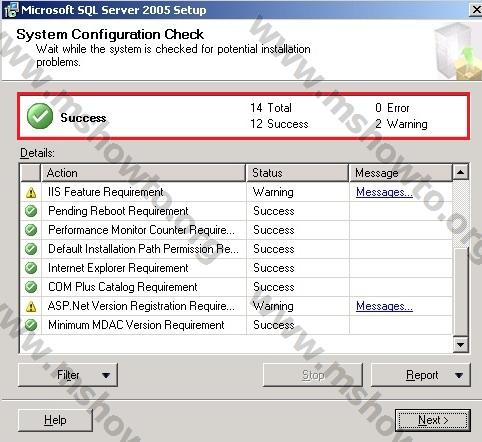This screenshot has width=482, height=442.
Task: Click the SQL Server Setup title bar icon
Action: coord(10,10)
